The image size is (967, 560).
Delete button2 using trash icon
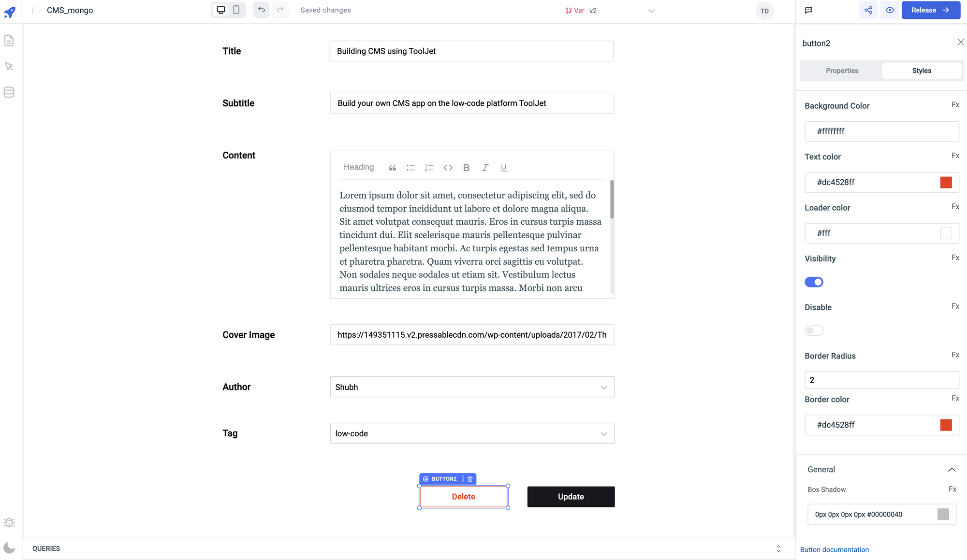point(470,479)
